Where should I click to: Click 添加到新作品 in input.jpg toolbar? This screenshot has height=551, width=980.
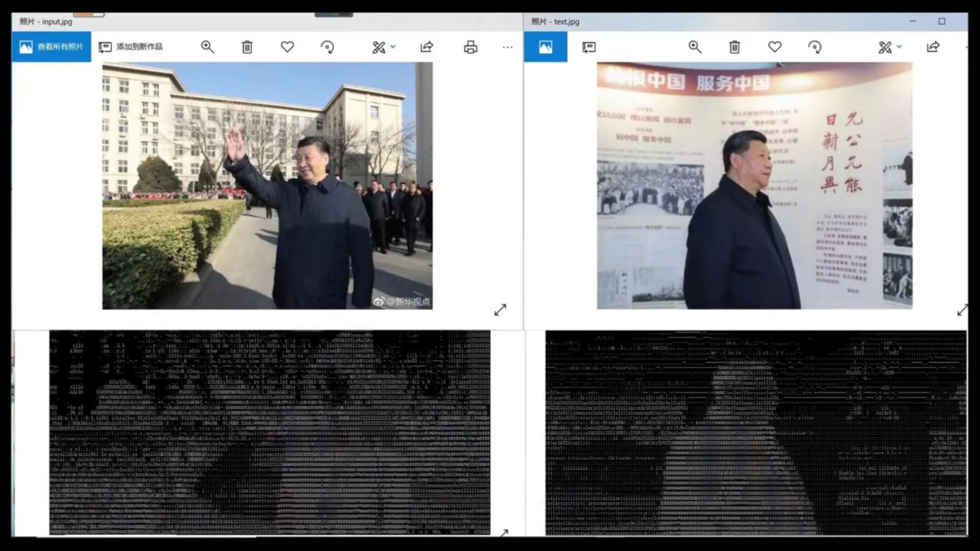pos(131,47)
